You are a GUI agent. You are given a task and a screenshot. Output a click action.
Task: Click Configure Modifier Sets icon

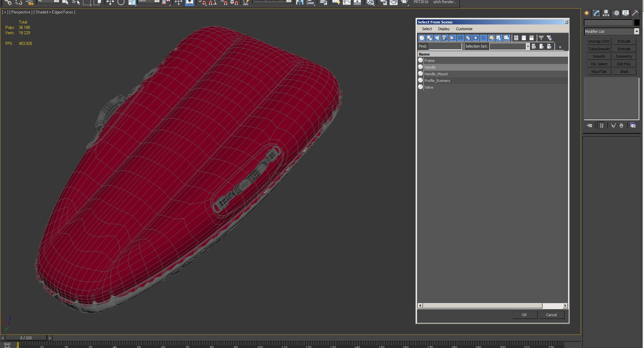pyautogui.click(x=633, y=126)
